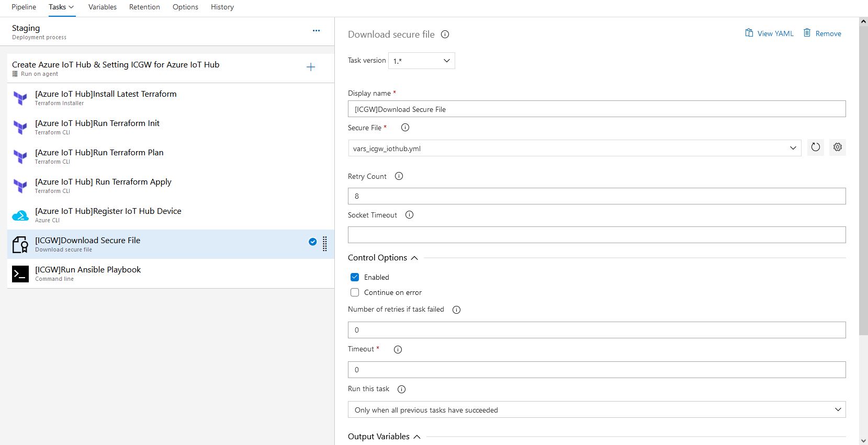
Task: Click the drag handle on ICGW Download task
Action: (x=325, y=244)
